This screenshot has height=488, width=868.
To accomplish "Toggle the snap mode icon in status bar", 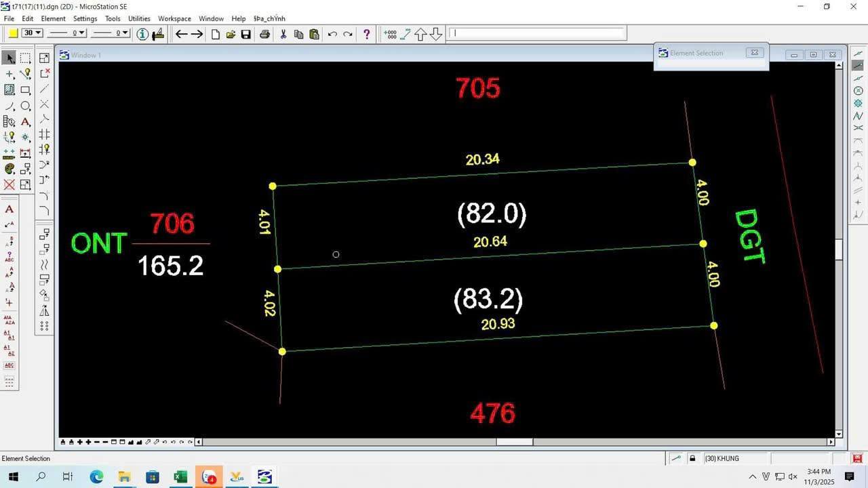I will tap(676, 459).
